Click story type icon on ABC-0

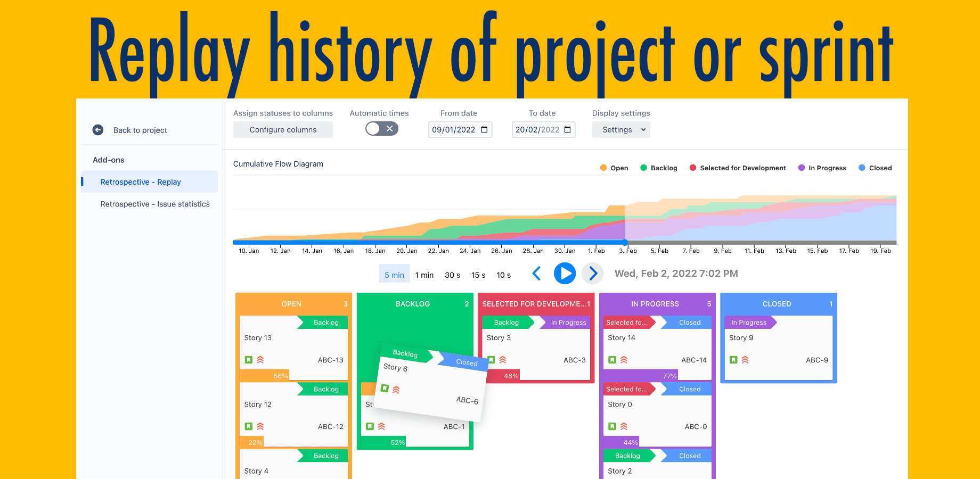[612, 426]
